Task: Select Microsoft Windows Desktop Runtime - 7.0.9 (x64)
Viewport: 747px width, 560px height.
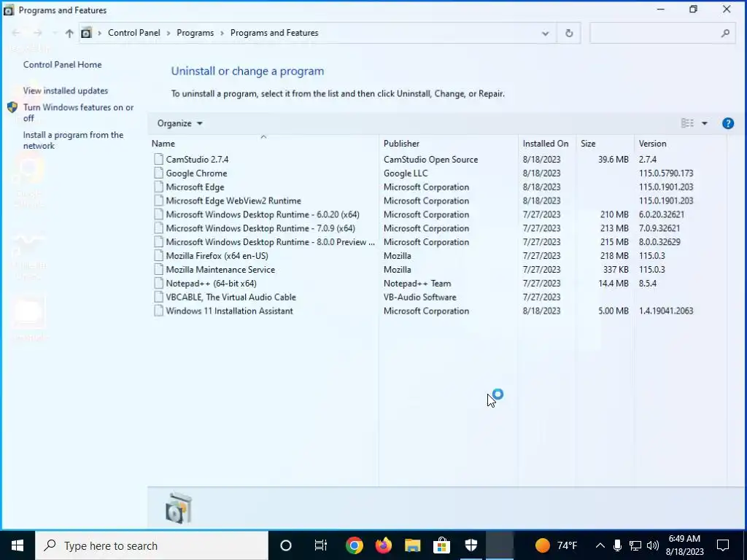Action: click(260, 228)
